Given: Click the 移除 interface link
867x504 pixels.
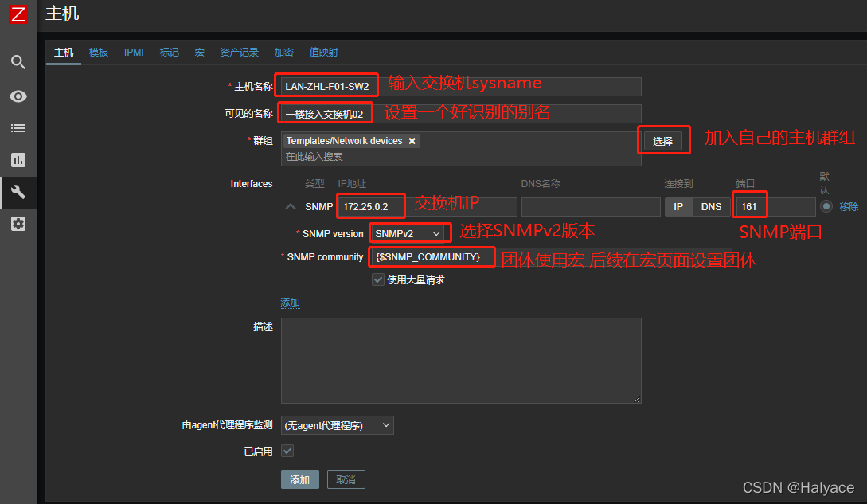Looking at the screenshot, I should pyautogui.click(x=849, y=206).
